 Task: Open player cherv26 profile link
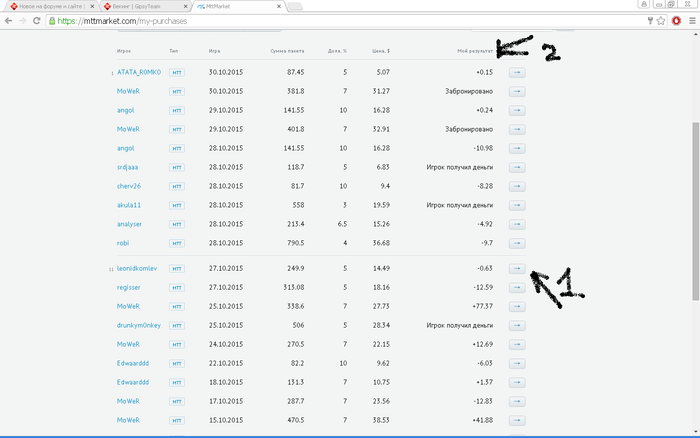(129, 186)
